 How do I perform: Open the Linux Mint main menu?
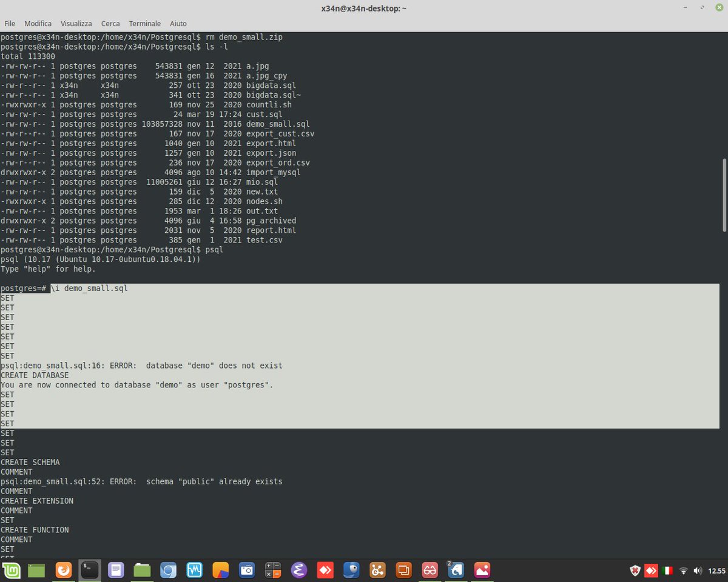11,570
